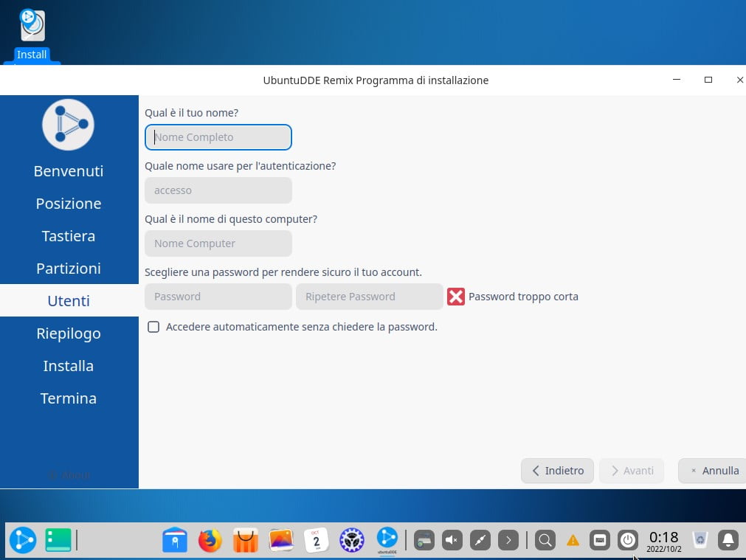Open the System Settings gear icon in dock
This screenshot has width=746, height=560.
[x=352, y=541]
